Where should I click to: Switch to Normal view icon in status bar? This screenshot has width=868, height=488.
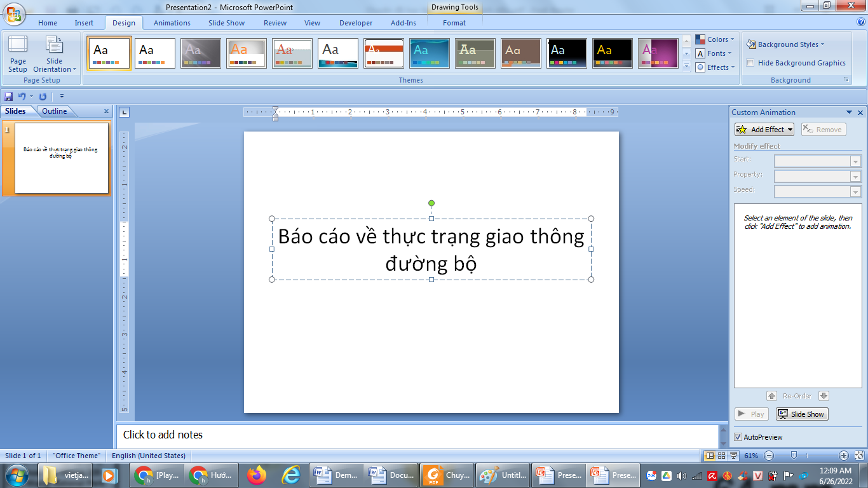(710, 456)
